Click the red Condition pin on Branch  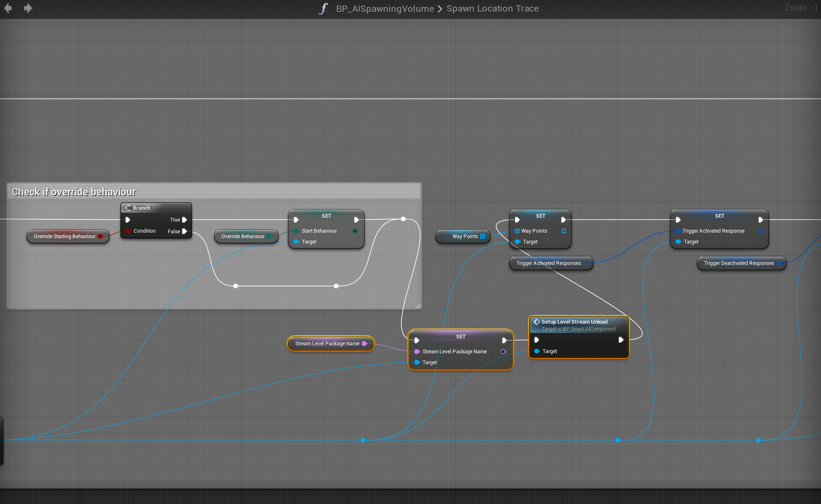(x=128, y=231)
